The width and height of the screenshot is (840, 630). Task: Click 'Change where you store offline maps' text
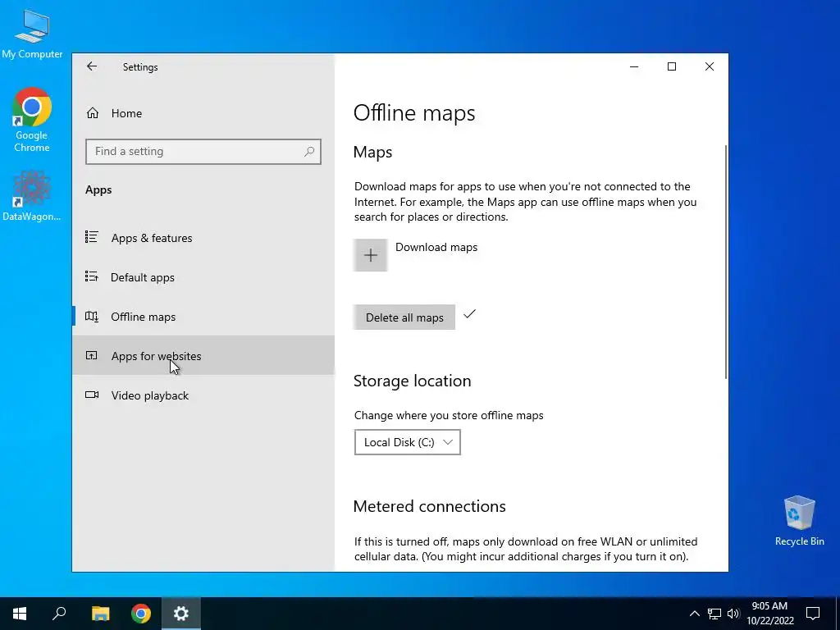pyautogui.click(x=449, y=415)
